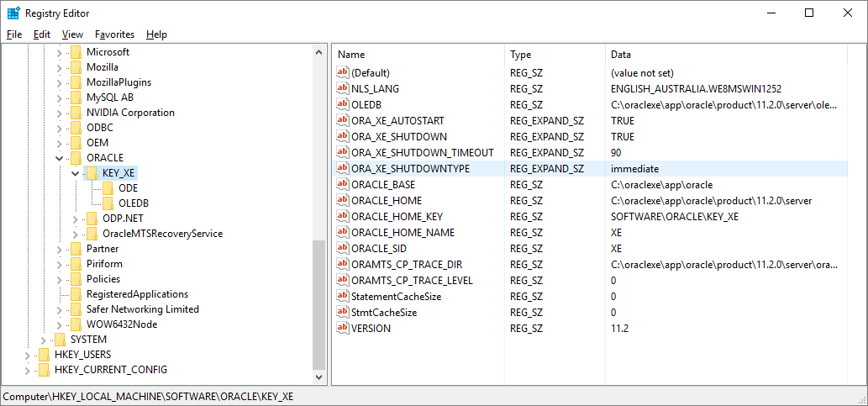Click the NVIDIA Corporation folder icon
The width and height of the screenshot is (868, 406).
pos(76,113)
